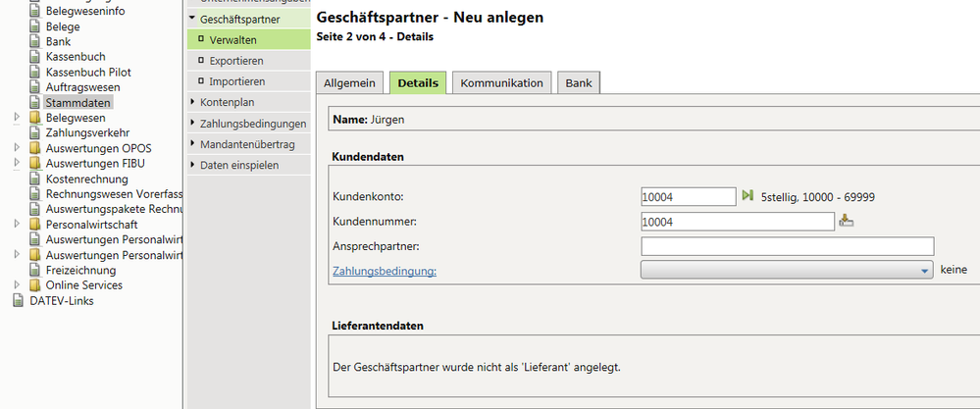Open the Kommunikation tab
The height and width of the screenshot is (409, 980).
[x=501, y=83]
